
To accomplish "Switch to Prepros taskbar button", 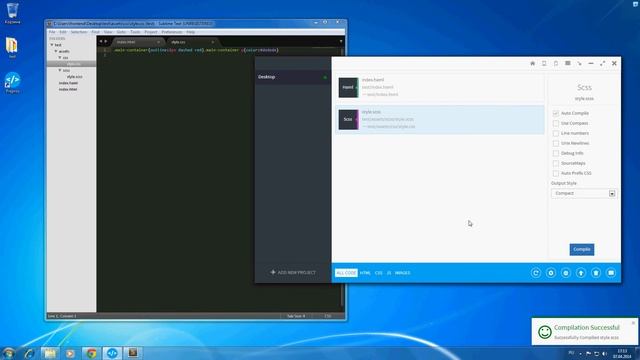I will [112, 353].
